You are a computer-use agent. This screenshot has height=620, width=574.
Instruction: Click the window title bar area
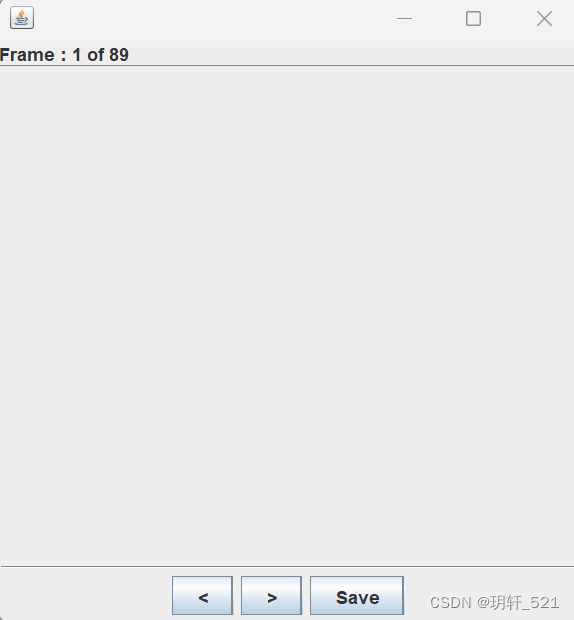213,18
